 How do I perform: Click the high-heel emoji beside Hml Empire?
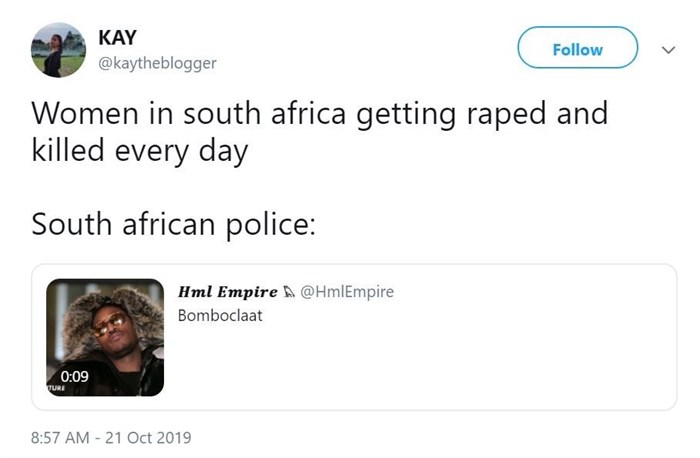click(x=289, y=292)
